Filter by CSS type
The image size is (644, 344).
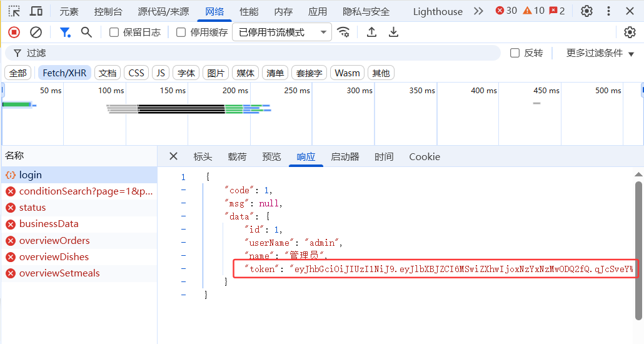136,73
